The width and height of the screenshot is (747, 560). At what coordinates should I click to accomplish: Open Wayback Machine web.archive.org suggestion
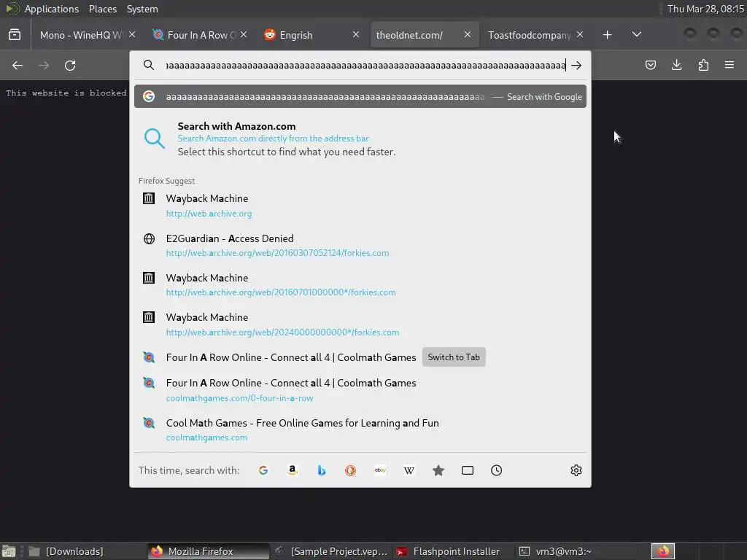point(360,205)
